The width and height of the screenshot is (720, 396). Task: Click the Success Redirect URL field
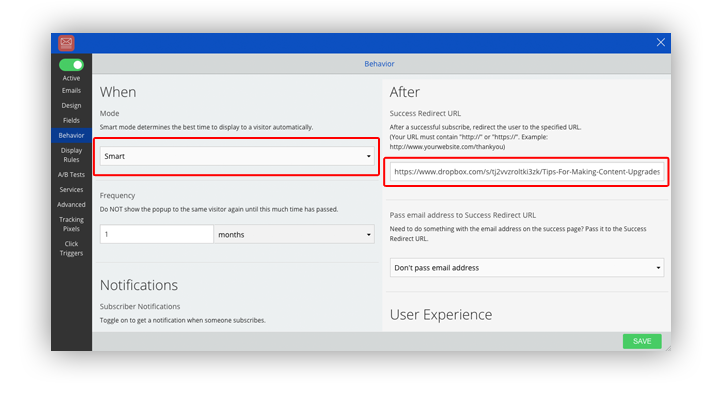click(527, 172)
